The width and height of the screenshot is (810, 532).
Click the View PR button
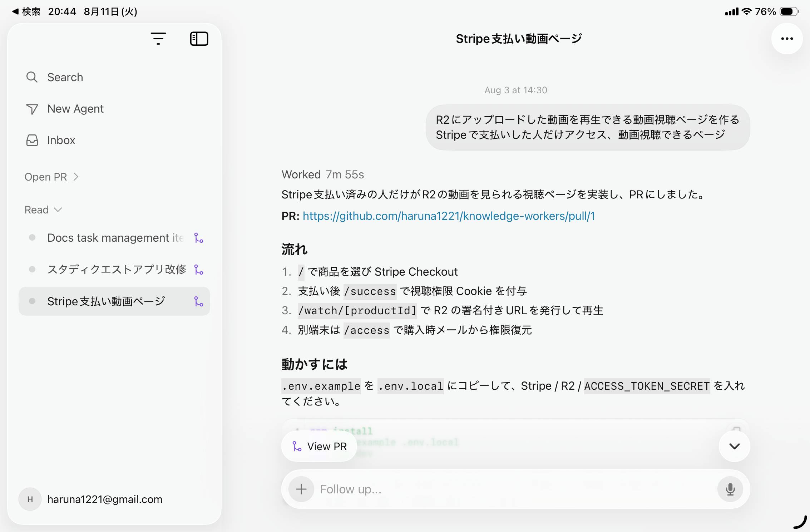coord(319,446)
